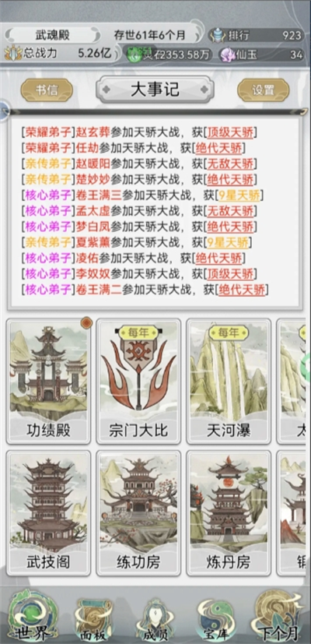
Task: Enter the 练功房 training room
Action: pyautogui.click(x=138, y=513)
